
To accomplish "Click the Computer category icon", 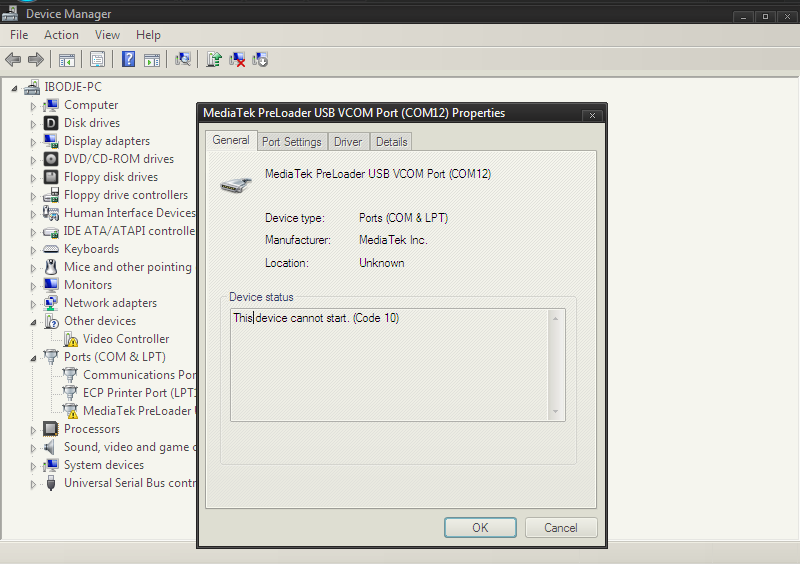I will [51, 105].
